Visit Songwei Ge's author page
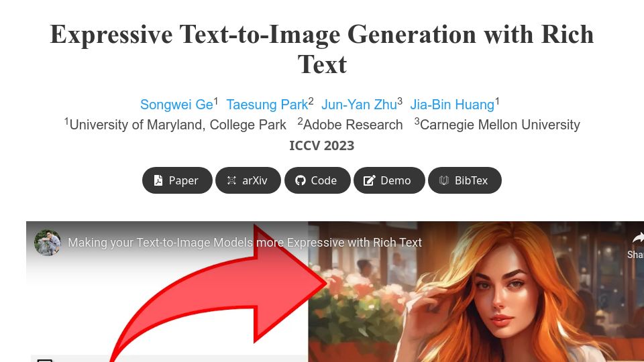Screen dimensions: 644x362 click(176, 105)
